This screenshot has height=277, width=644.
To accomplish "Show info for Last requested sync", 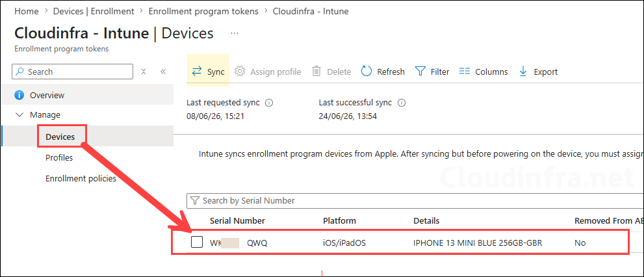I will 270,103.
